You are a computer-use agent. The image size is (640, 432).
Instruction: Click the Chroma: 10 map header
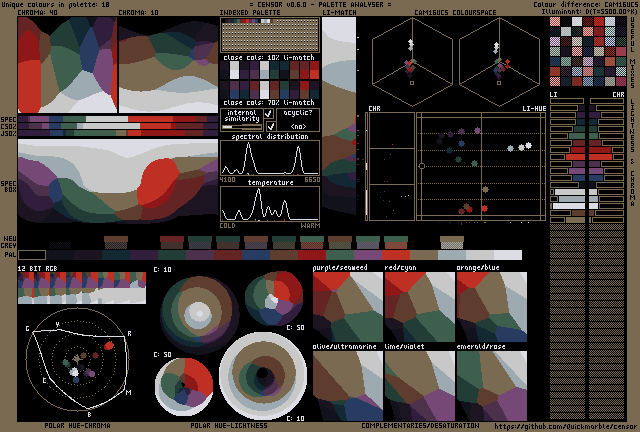[x=138, y=13]
